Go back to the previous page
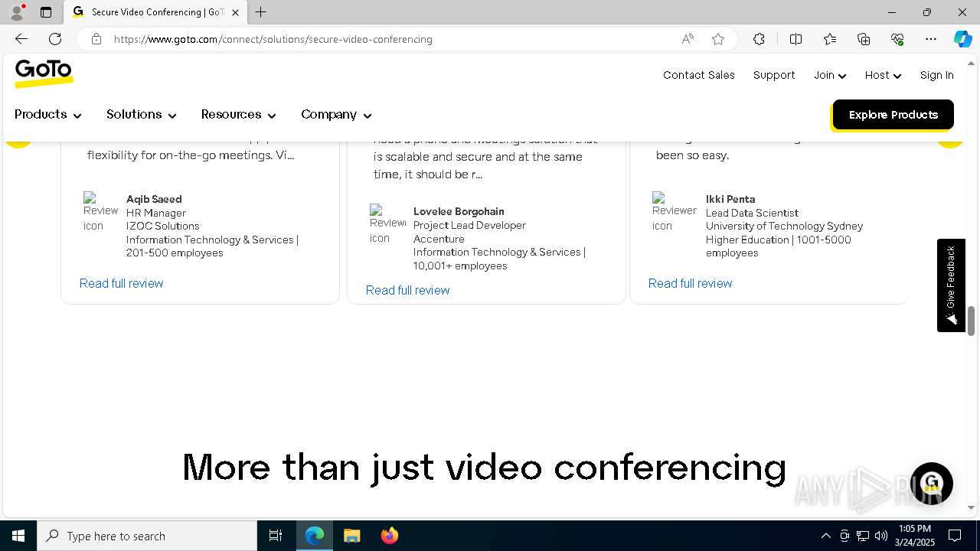Screen dimensions: 980x551 coord(21,39)
